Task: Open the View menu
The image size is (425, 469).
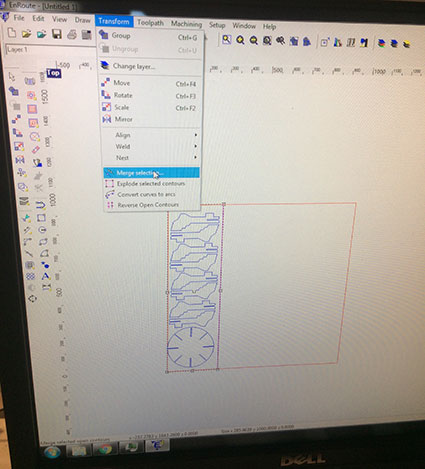Action: coord(59,19)
